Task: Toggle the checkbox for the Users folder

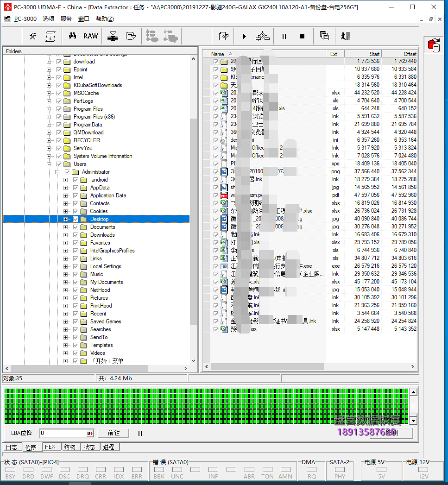Action: click(x=59, y=164)
